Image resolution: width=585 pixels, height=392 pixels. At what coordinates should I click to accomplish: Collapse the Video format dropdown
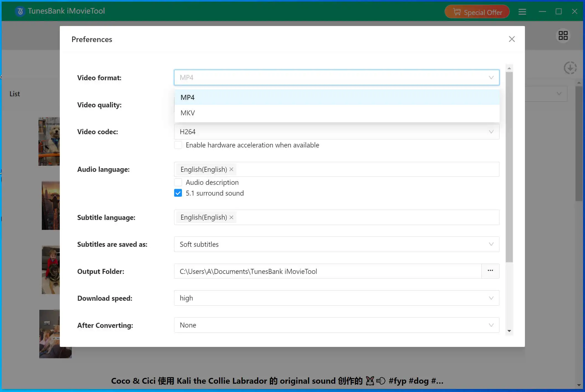[337, 77]
